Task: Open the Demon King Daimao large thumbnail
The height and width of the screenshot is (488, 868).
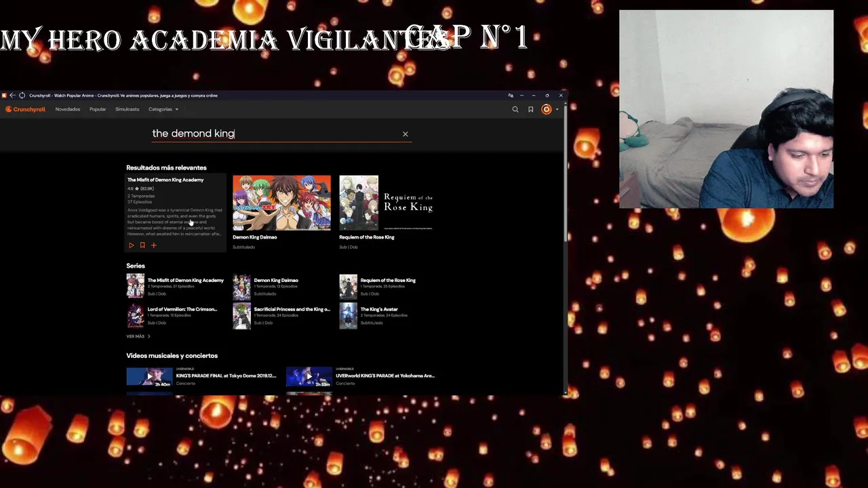Action: pos(281,203)
